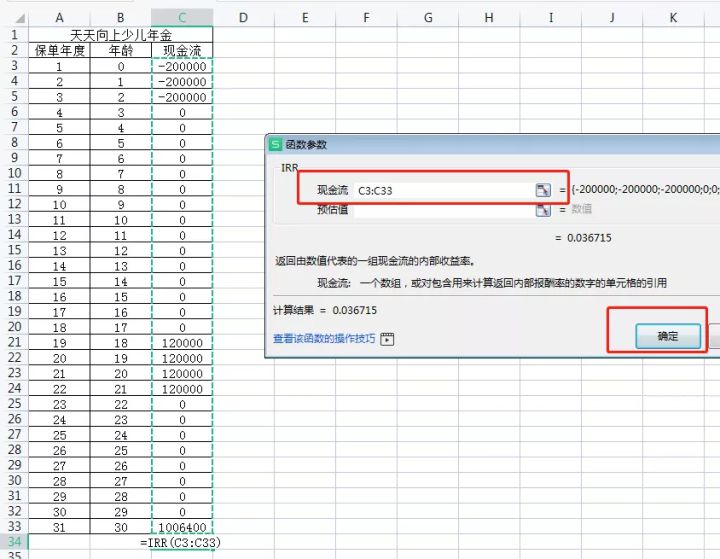The width and height of the screenshot is (720, 559).
Task: Select column A header
Action: coord(59,18)
